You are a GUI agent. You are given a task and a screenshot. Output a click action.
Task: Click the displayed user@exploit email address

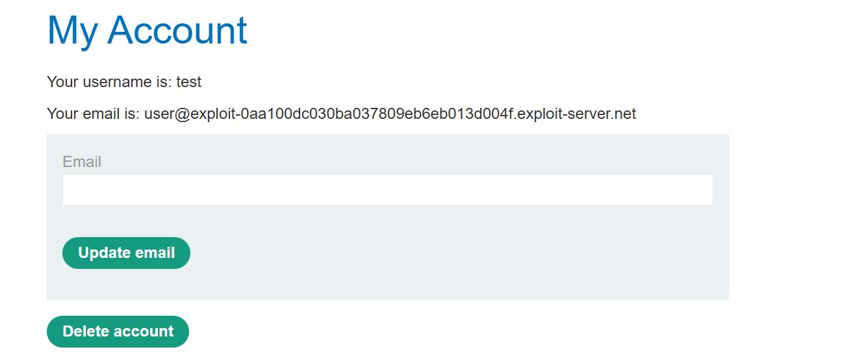click(x=390, y=114)
